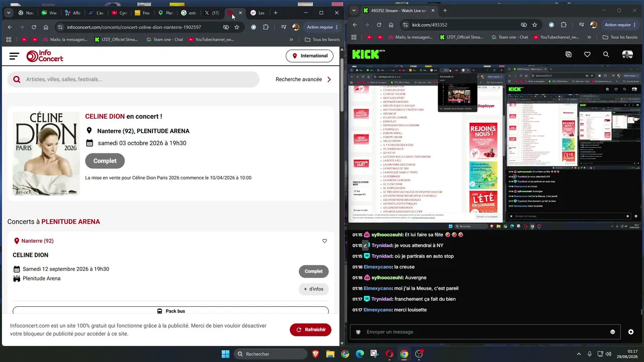Open media controls in the InfoConcert browser window
This screenshot has height=362, width=644.
pos(284,27)
